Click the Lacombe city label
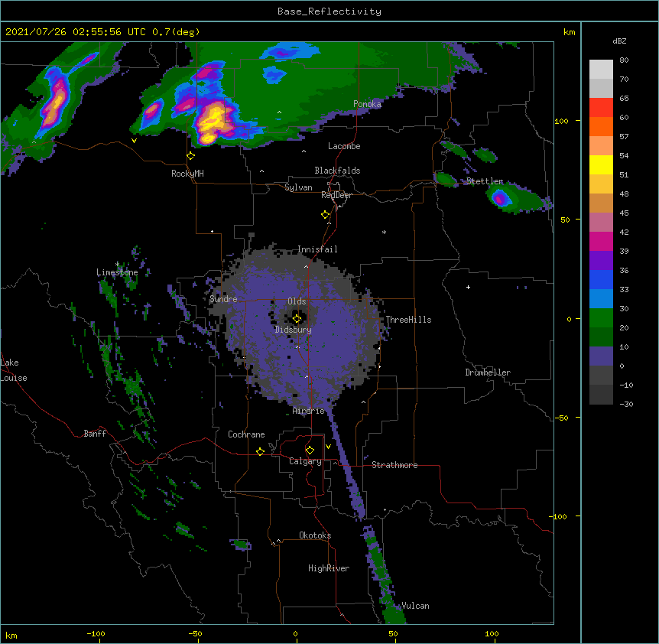659x644 pixels. coord(344,146)
